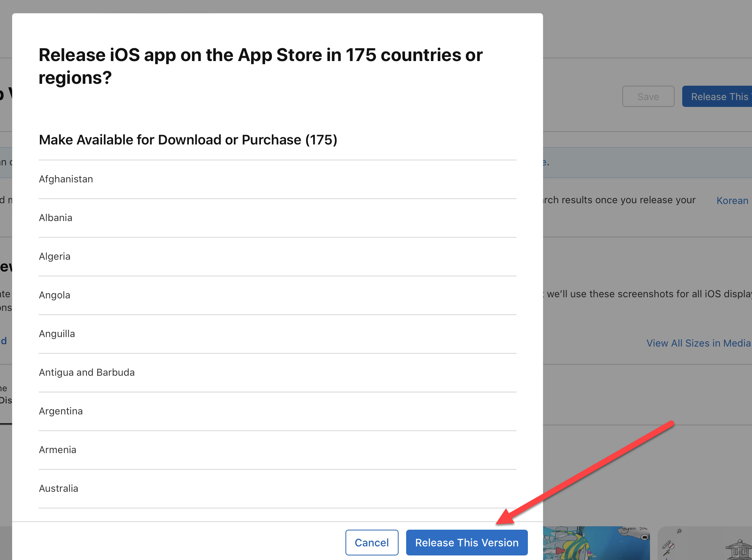Click the fish screenshot thumbnail
The width and height of the screenshot is (752, 560).
click(595, 544)
